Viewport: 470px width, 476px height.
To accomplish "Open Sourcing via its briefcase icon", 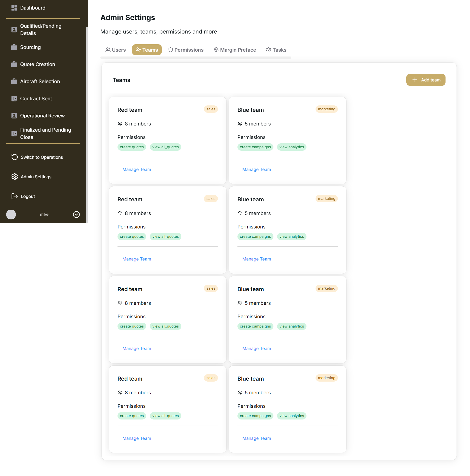I will tap(14, 47).
